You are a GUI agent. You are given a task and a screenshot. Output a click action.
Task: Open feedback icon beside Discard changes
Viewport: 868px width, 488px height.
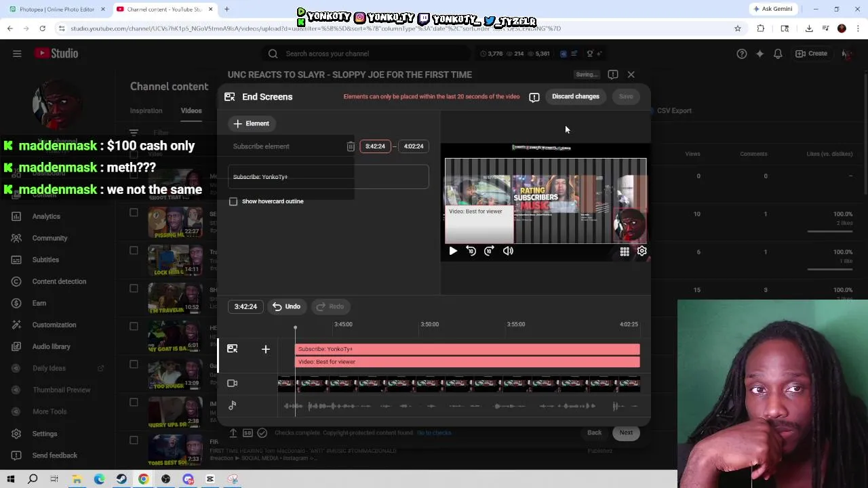[534, 97]
